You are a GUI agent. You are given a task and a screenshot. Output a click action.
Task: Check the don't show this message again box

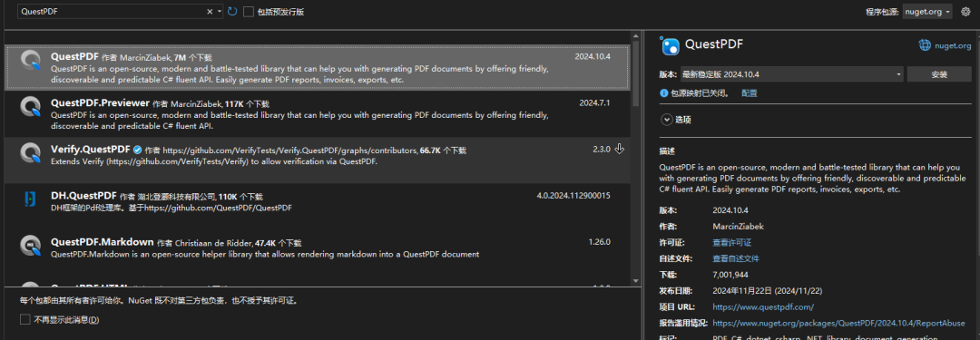(x=25, y=319)
